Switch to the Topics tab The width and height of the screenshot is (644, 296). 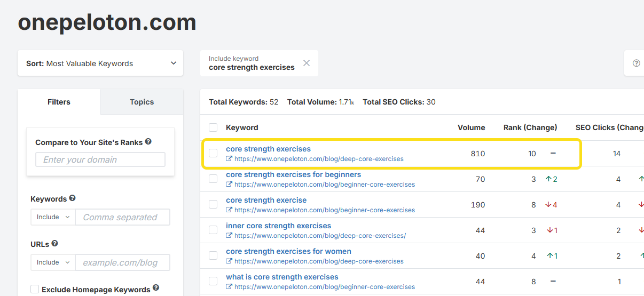pos(142,102)
